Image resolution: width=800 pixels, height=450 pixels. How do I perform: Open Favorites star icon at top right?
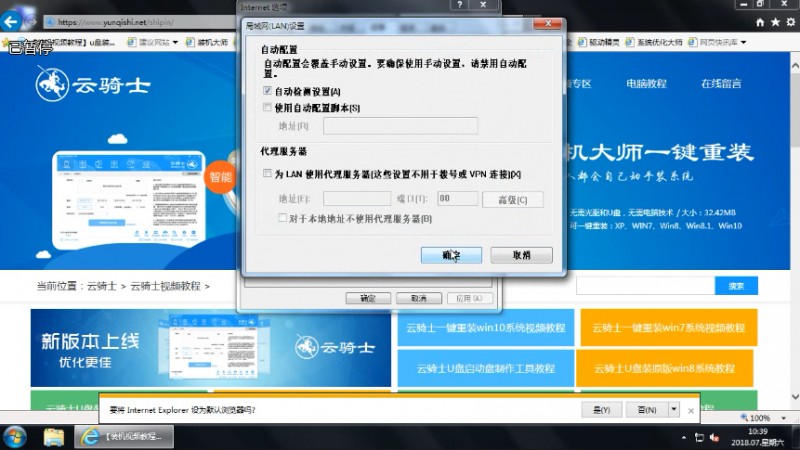(x=776, y=22)
